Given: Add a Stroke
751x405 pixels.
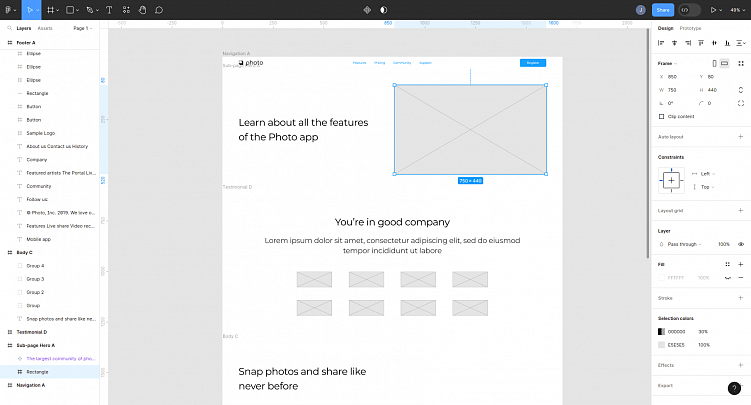Looking at the screenshot, I should pyautogui.click(x=740, y=298).
